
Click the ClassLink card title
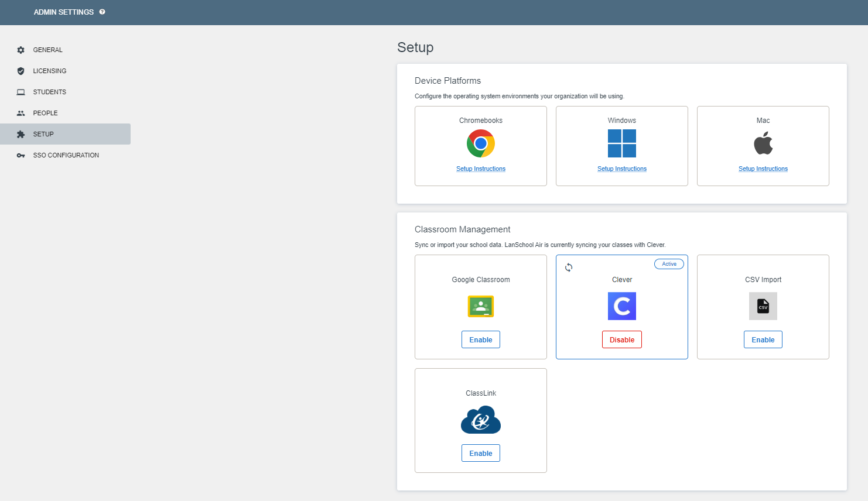click(x=481, y=393)
